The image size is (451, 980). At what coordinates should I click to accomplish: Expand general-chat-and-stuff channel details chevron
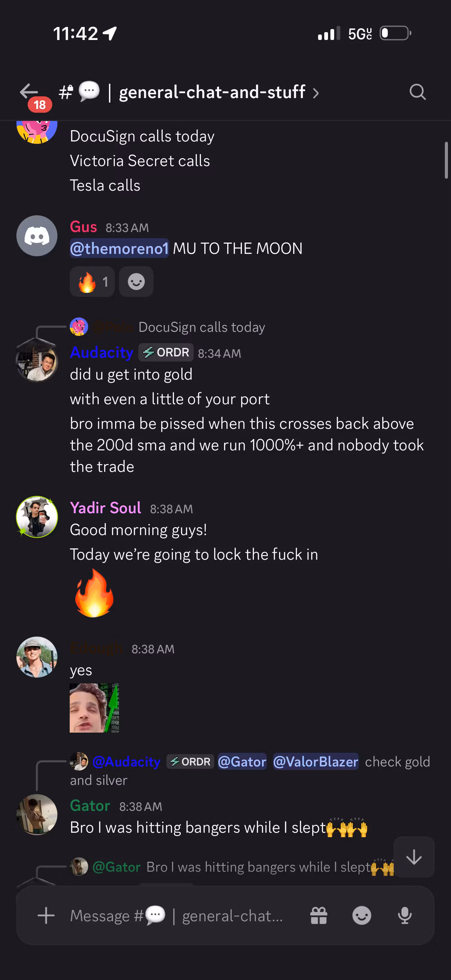click(x=316, y=93)
